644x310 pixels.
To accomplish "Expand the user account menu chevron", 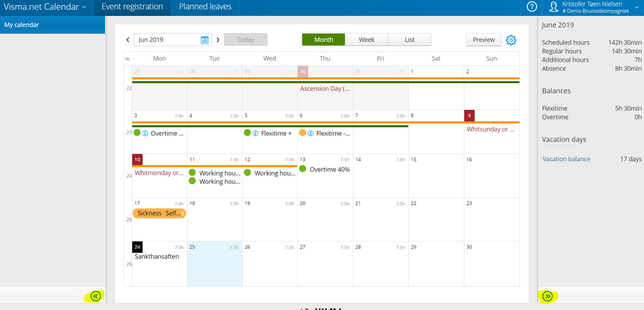I will point(637,7).
